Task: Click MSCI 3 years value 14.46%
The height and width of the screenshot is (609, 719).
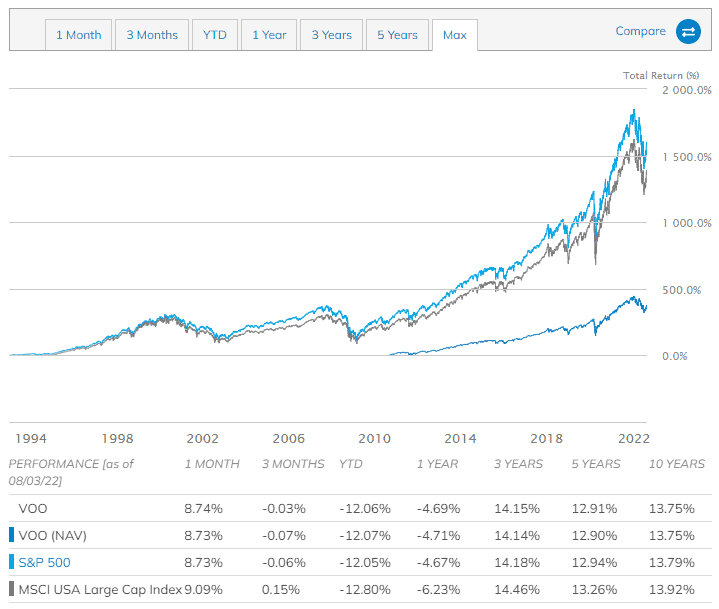Action: (x=517, y=589)
